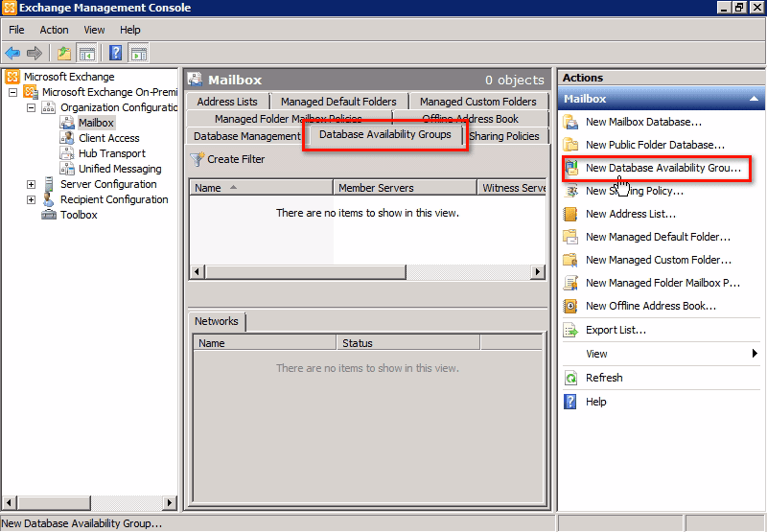This screenshot has height=532, width=767.
Task: Click the Witness Server column header
Action: click(x=512, y=188)
